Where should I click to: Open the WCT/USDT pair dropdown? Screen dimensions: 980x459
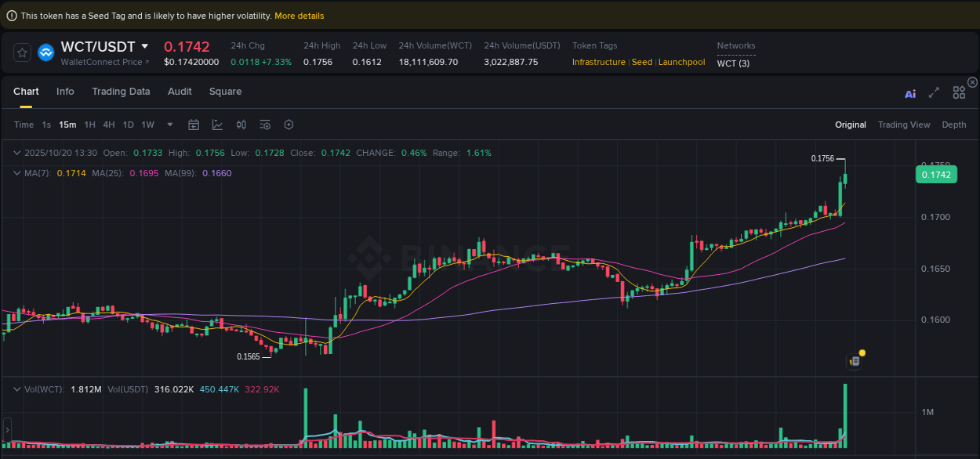(x=145, y=46)
